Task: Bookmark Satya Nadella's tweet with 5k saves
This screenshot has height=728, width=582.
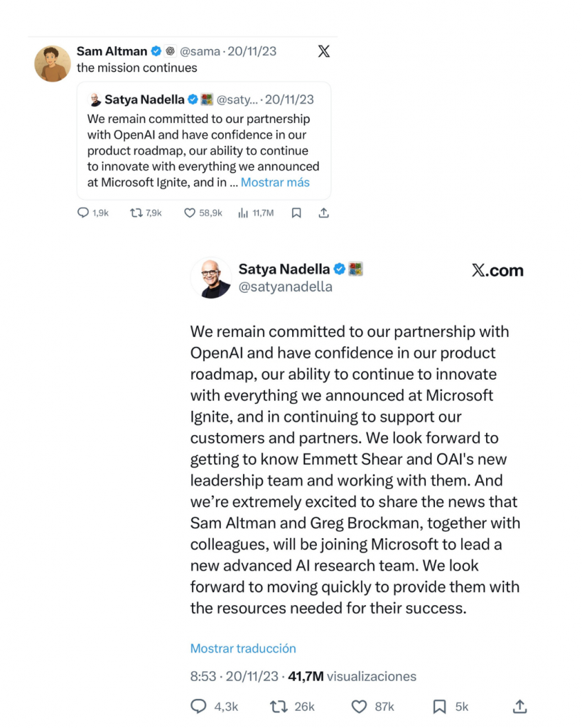Action: 440,707
